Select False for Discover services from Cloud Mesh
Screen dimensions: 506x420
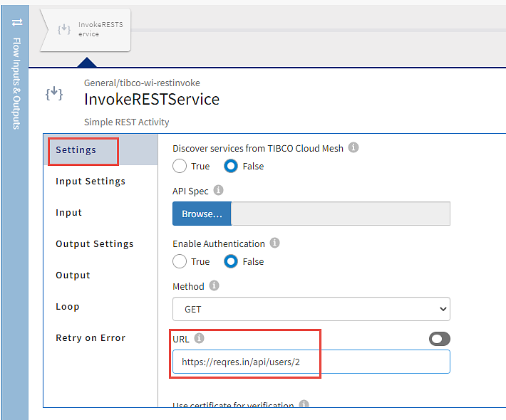[232, 166]
